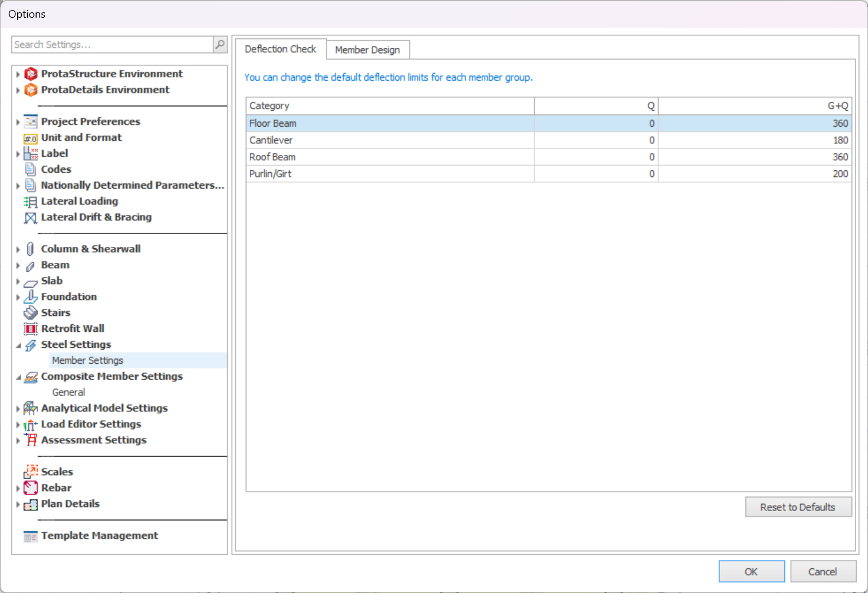Click the Unit and Format icon
Viewport: 868px width, 593px height.
[31, 139]
